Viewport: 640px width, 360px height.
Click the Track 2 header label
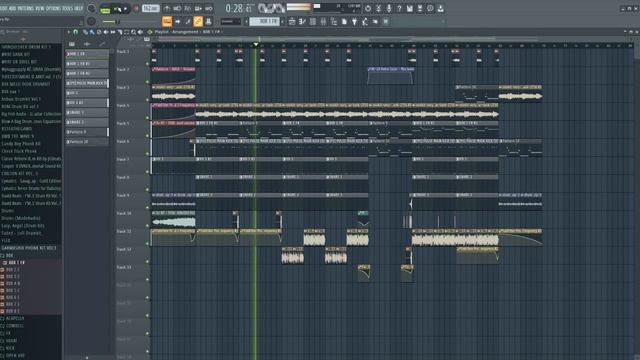(x=123, y=70)
